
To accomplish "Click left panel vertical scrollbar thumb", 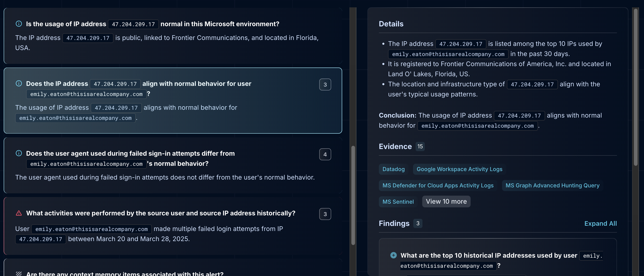I will pyautogui.click(x=353, y=195).
